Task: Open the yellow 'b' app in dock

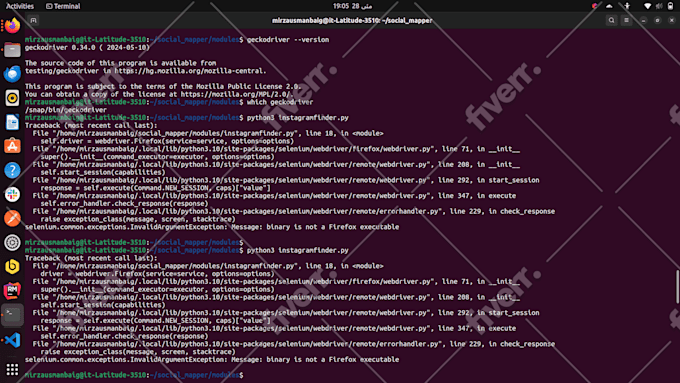Action: [x=12, y=266]
